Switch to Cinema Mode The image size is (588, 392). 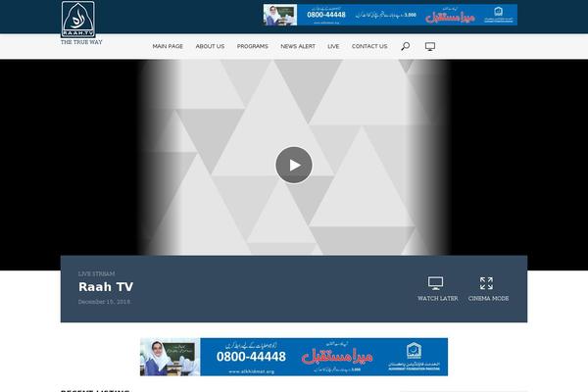click(488, 289)
